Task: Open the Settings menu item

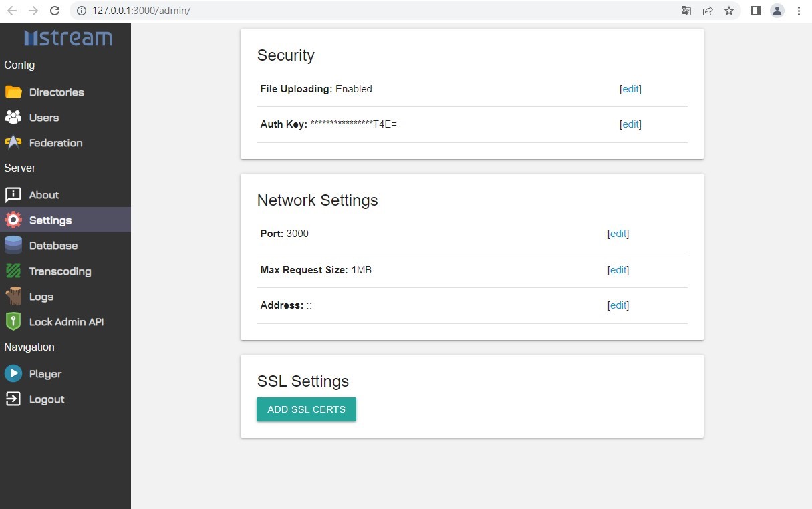Action: [x=50, y=220]
